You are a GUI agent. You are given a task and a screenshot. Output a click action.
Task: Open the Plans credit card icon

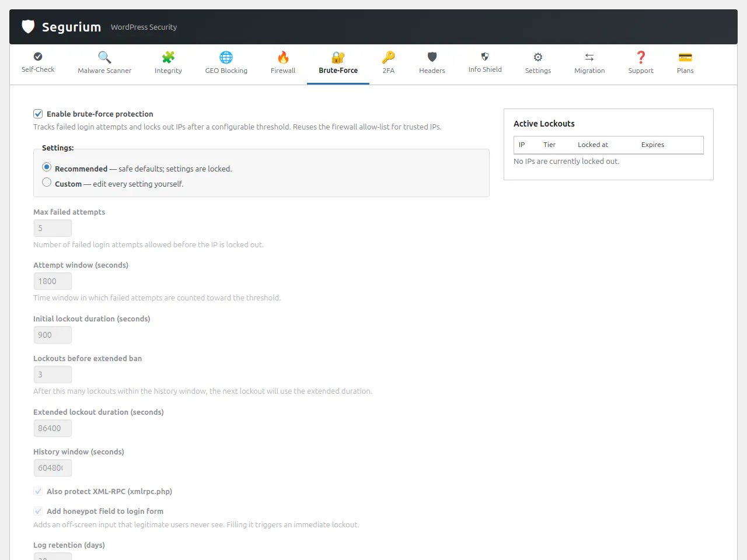click(685, 57)
